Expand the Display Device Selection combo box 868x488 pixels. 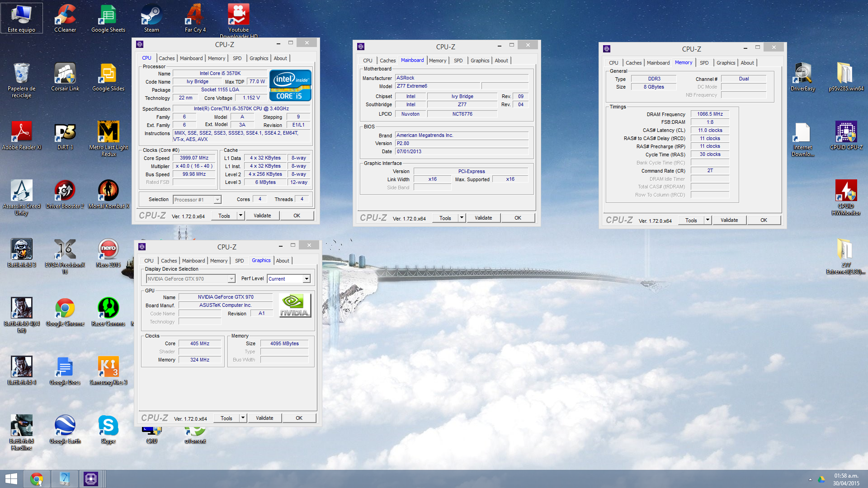click(231, 279)
